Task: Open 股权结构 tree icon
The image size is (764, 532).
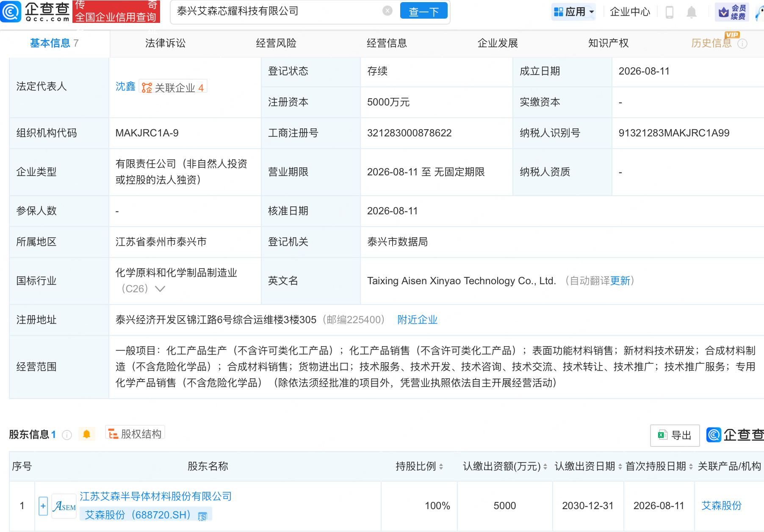Action: pos(113,434)
